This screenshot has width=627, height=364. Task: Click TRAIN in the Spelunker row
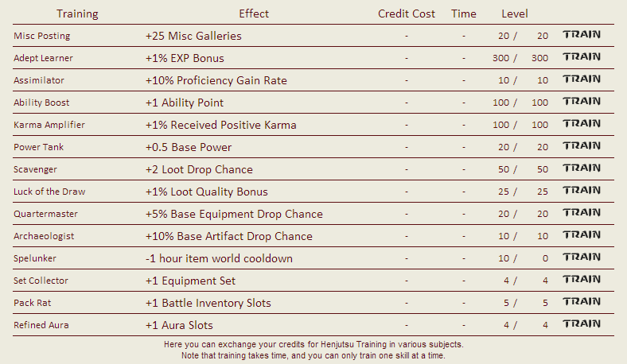582,258
